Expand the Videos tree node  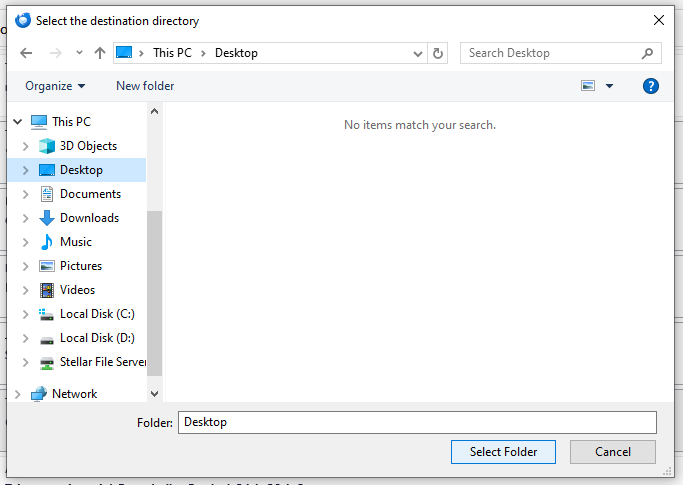[x=25, y=290]
